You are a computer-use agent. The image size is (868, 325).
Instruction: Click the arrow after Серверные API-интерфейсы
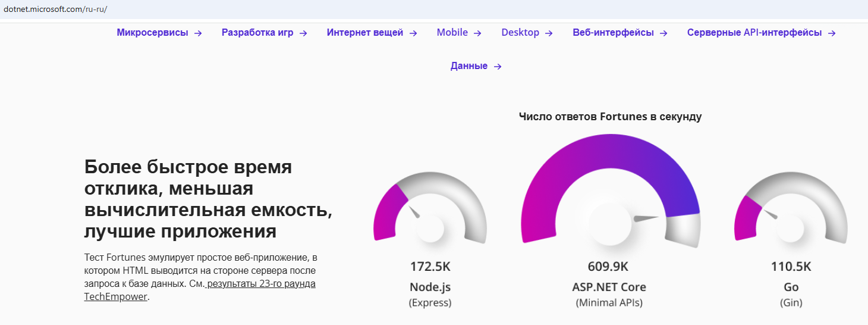[x=832, y=33]
